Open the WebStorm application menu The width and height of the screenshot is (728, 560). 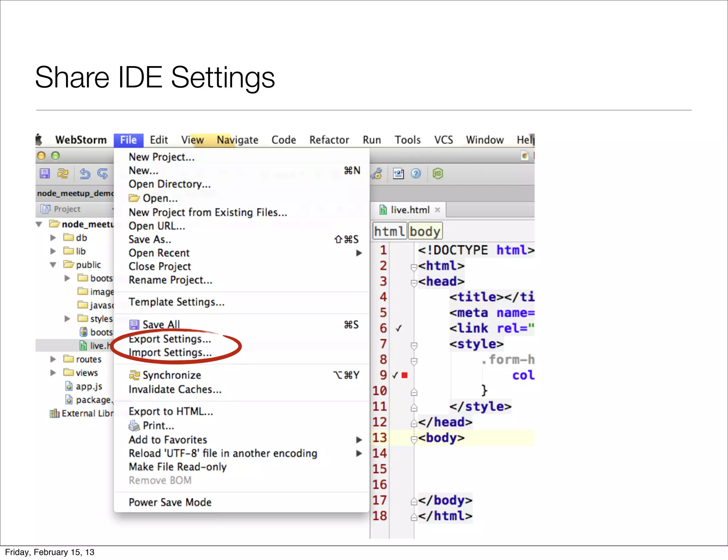coord(81,140)
